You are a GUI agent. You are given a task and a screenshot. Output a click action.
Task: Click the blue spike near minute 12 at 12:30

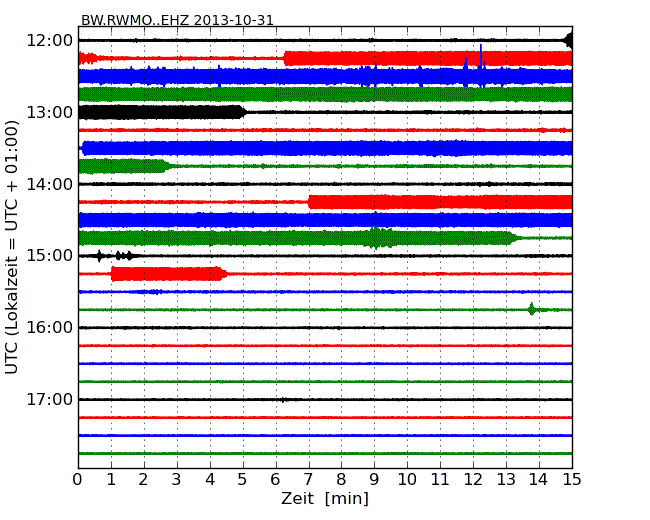pyautogui.click(x=481, y=64)
